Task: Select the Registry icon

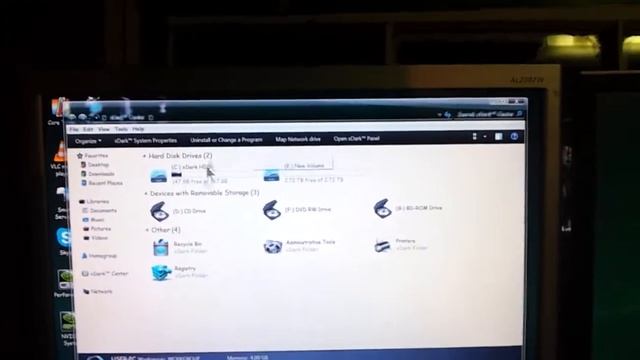Action: [161, 273]
